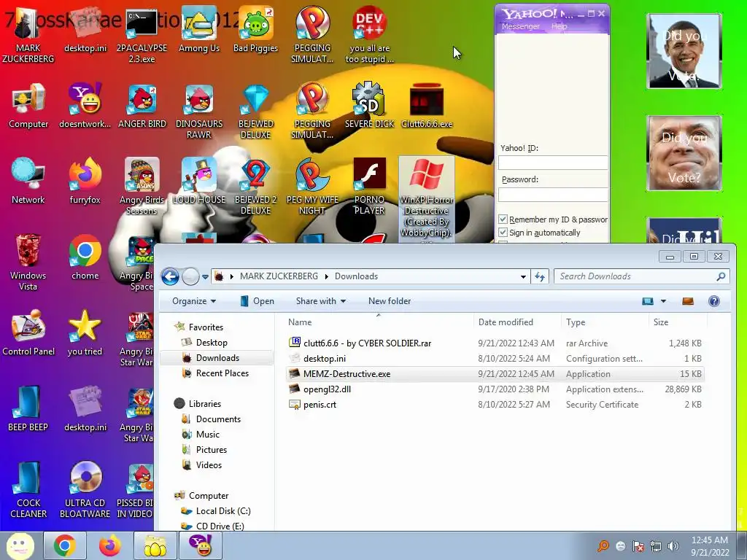Select the Windows Vista recycle bin icon
Viewport: 747px width, 560px height.
pyautogui.click(x=28, y=262)
